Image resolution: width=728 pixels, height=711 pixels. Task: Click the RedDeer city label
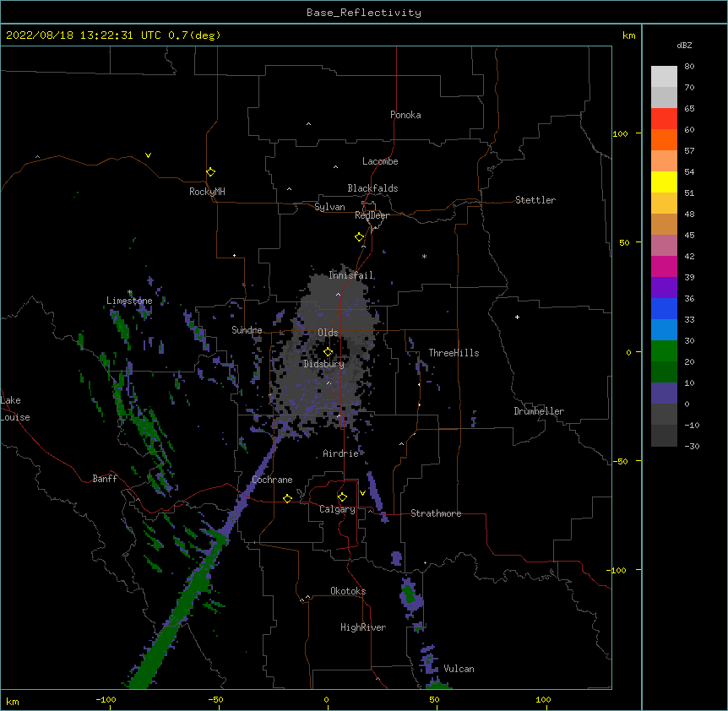click(372, 215)
